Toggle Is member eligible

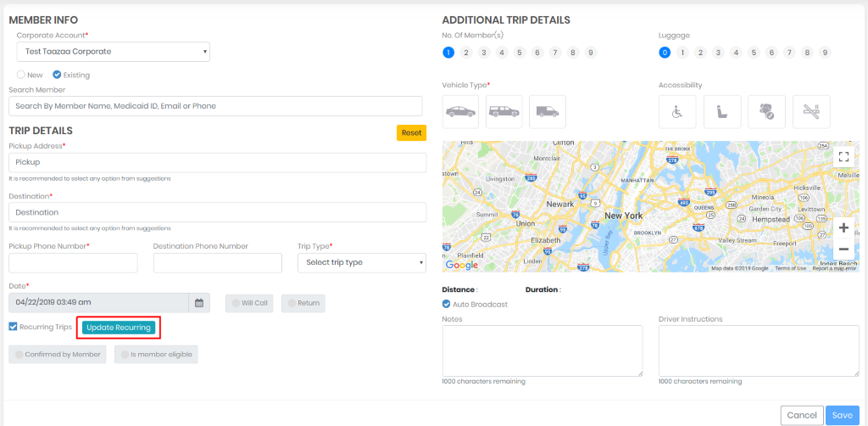tap(156, 355)
